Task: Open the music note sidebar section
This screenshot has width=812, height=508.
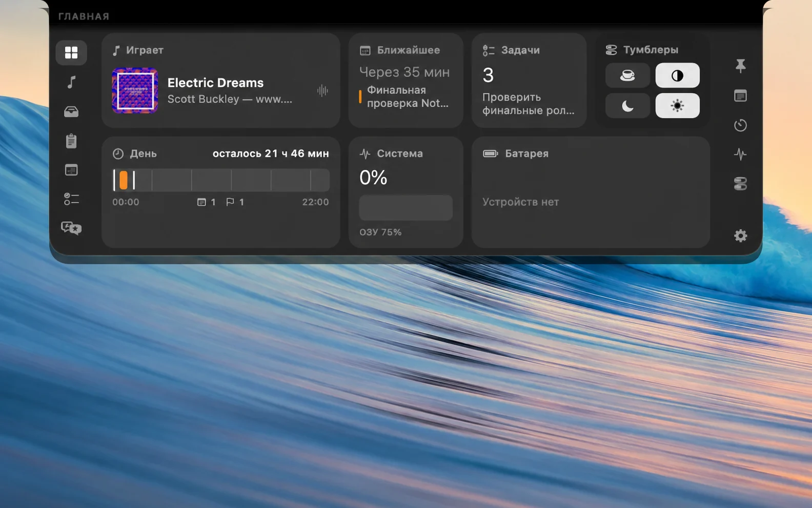Action: pyautogui.click(x=71, y=82)
